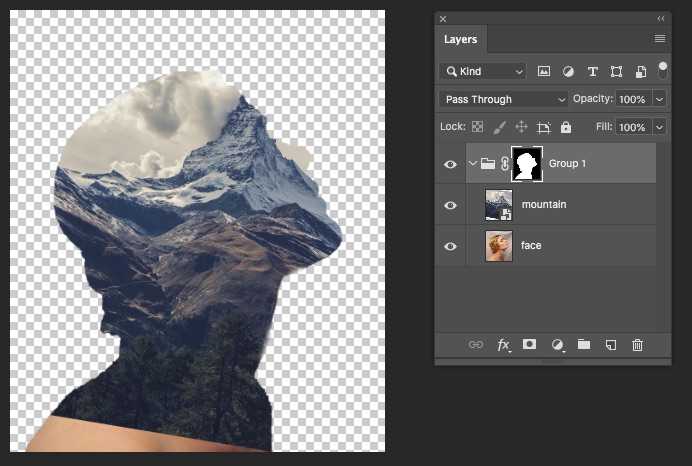Click the lock transparent pixels icon
The width and height of the screenshot is (692, 466).
477,127
